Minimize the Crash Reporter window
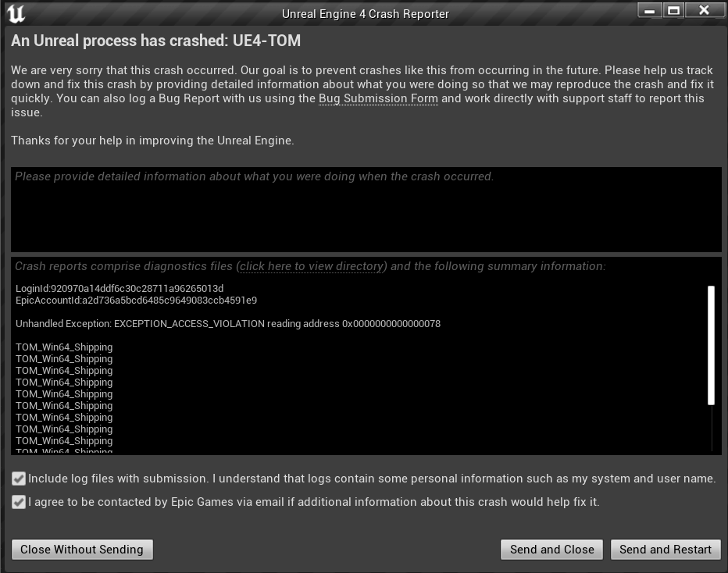728x573 pixels. click(x=649, y=11)
